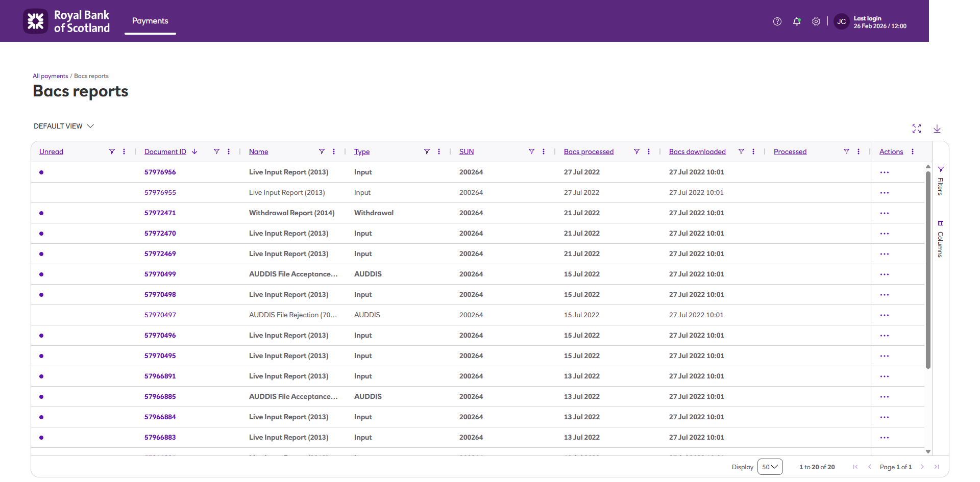Open the notifications bell
Image resolution: width=980 pixels, height=482 pixels.
pos(796,21)
